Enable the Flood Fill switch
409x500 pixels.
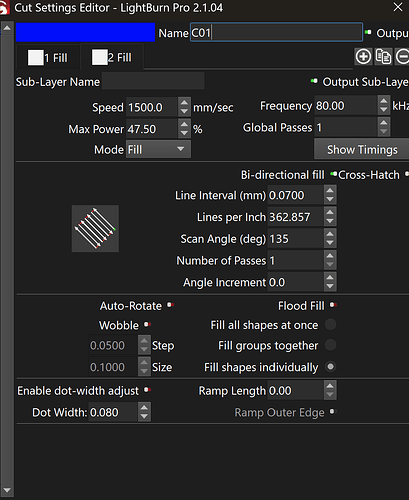coord(333,305)
